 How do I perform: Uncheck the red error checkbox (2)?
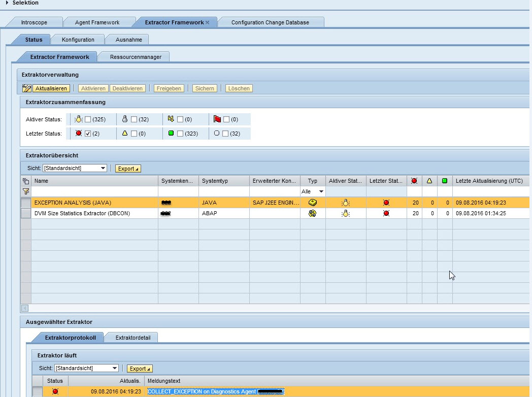pos(88,134)
